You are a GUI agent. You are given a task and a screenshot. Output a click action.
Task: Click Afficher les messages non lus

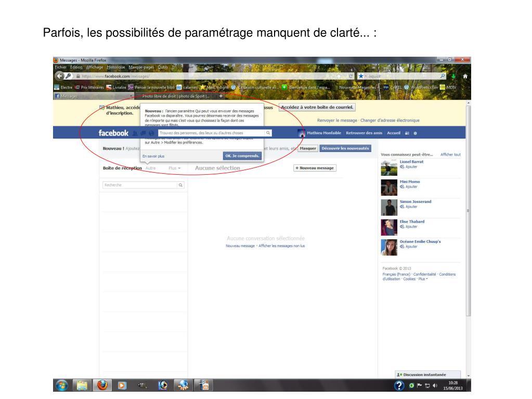pos(282,246)
